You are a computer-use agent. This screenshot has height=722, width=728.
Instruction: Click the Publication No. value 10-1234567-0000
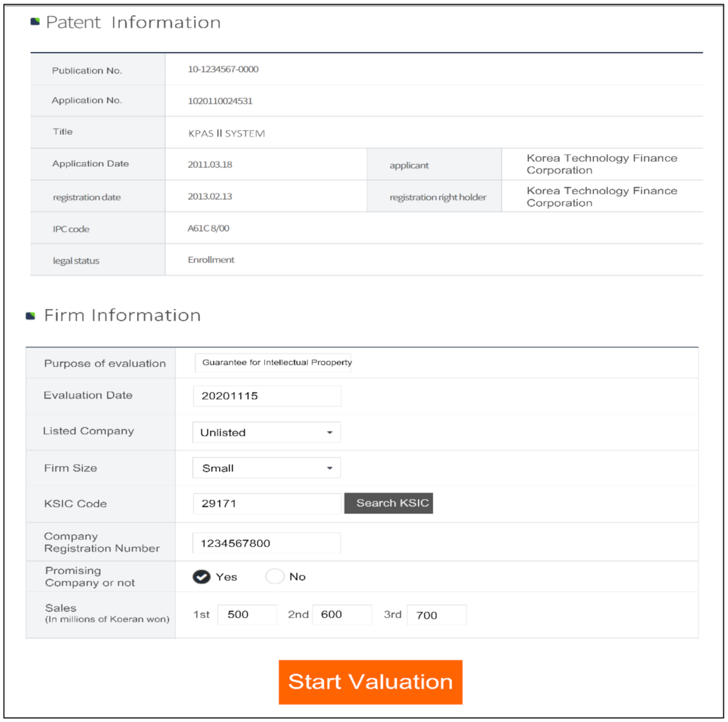223,69
